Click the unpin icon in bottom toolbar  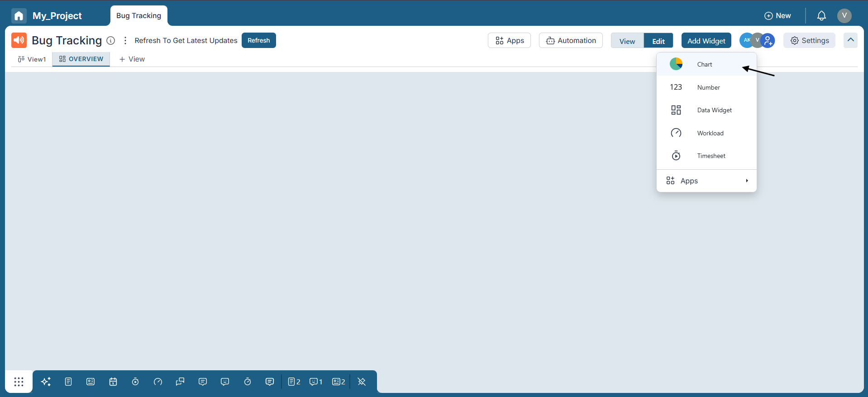(362, 382)
